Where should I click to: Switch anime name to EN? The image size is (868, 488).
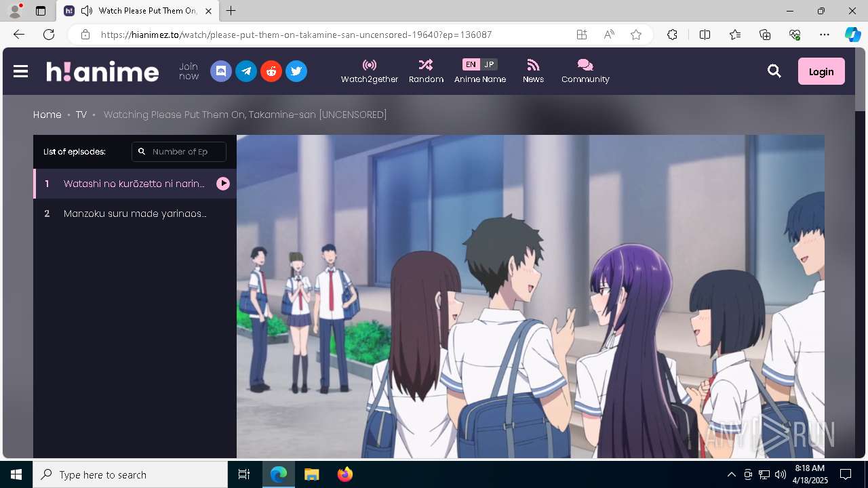pyautogui.click(x=471, y=64)
